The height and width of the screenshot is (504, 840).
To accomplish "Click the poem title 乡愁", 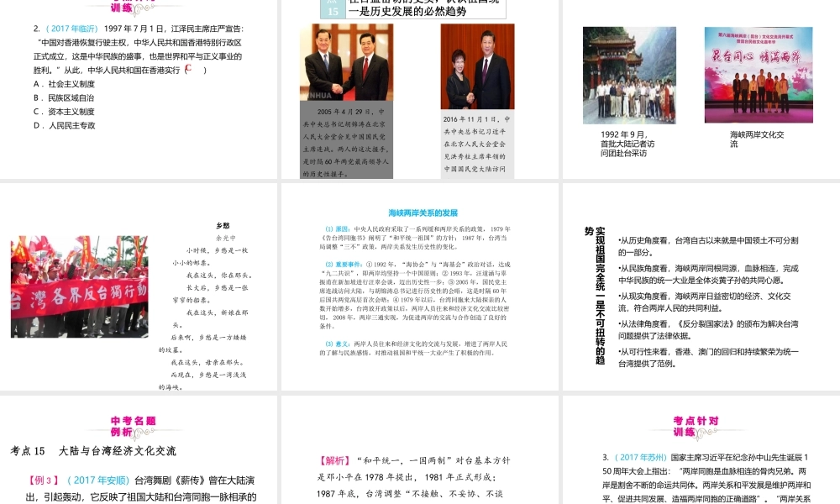I will pos(223,225).
